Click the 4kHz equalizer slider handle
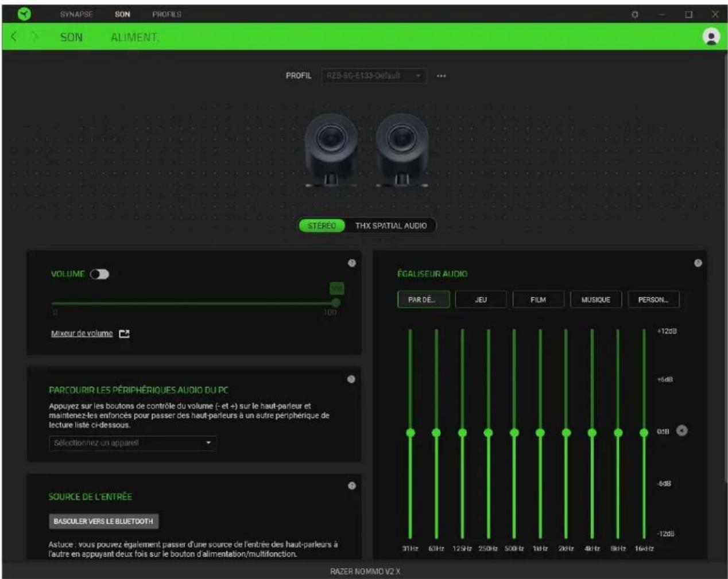 click(x=592, y=432)
